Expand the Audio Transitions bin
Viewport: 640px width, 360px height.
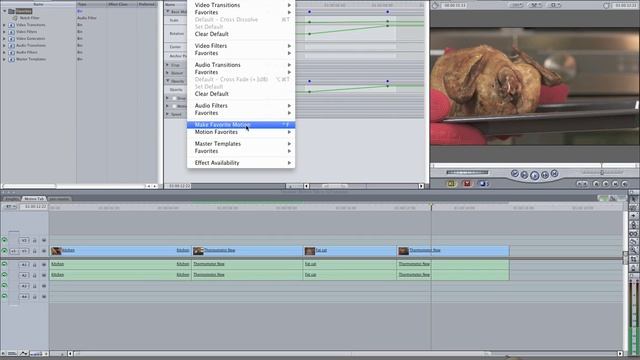(x=4, y=46)
